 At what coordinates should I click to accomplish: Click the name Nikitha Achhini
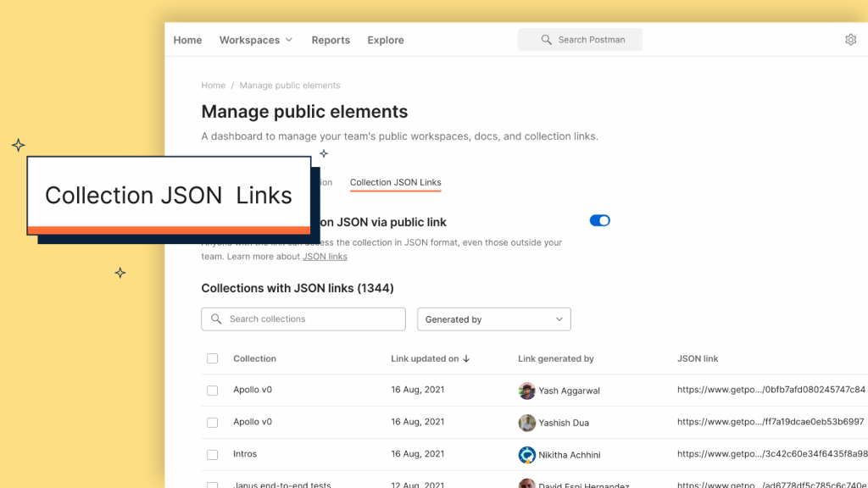[x=570, y=455]
